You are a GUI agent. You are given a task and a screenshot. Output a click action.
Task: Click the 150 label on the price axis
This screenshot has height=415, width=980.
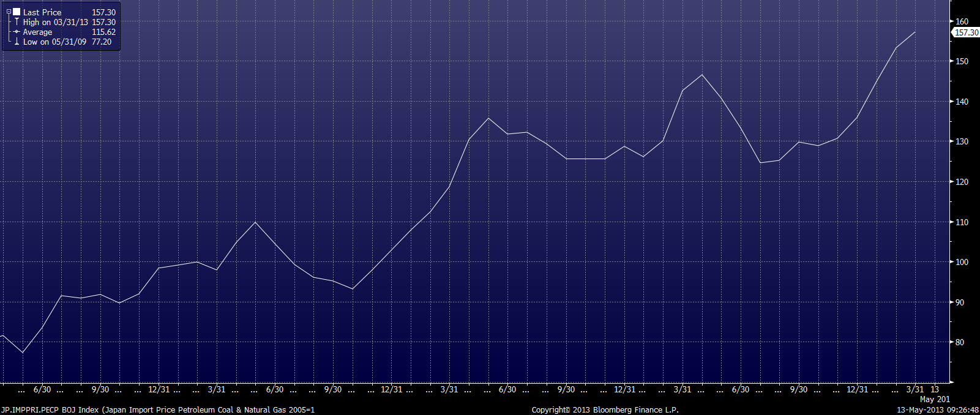pyautogui.click(x=962, y=61)
